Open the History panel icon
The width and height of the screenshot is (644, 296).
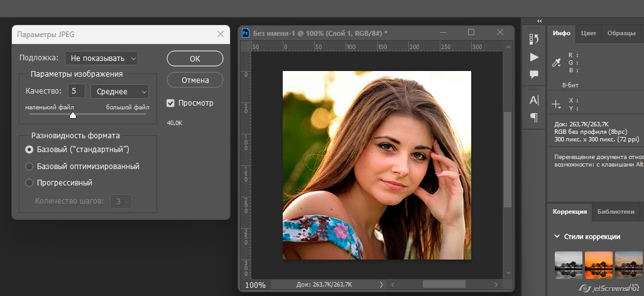click(534, 39)
